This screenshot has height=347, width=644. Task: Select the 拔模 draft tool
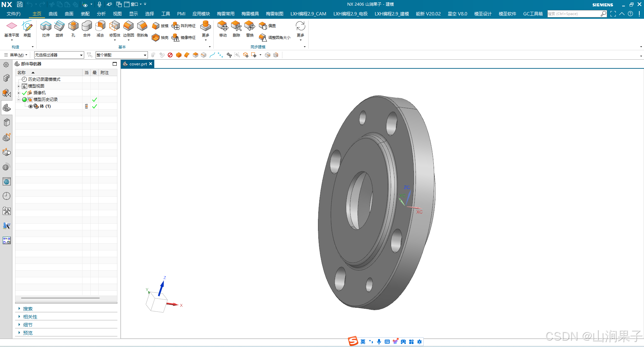(160, 26)
